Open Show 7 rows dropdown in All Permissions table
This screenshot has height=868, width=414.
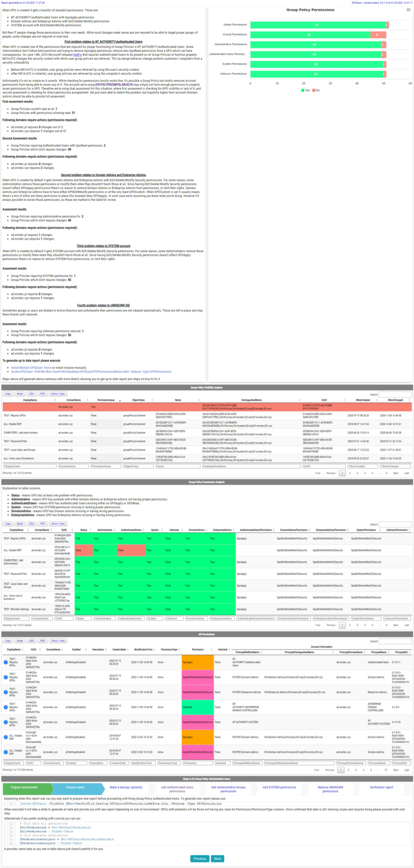tap(58, 641)
